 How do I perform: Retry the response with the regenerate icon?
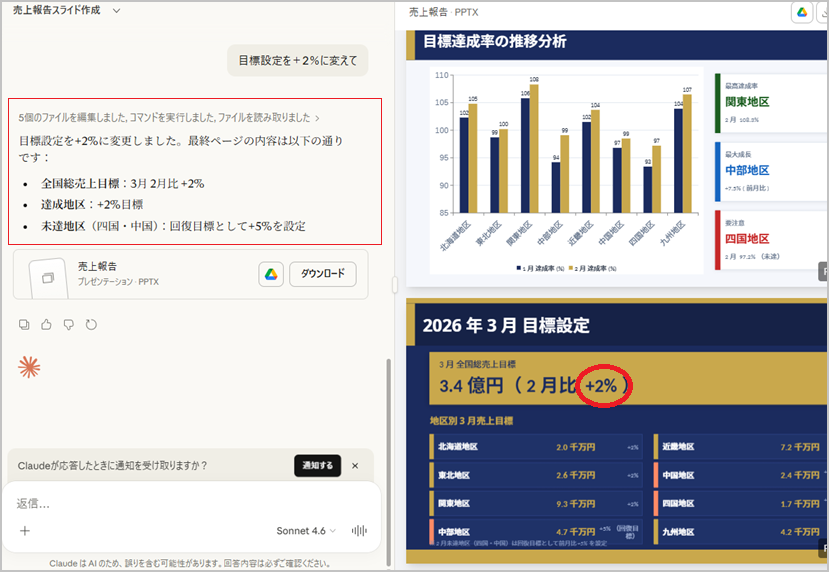(91, 324)
